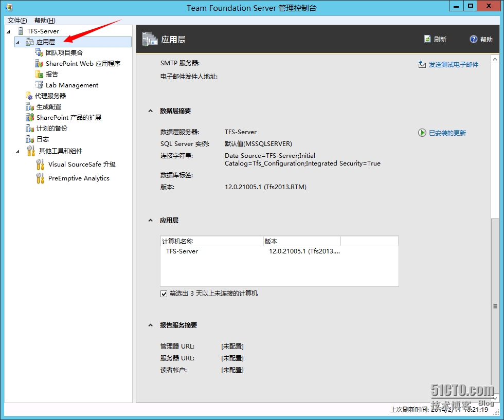Select 计划的备份 tree item
Image resolution: width=504 pixels, height=420 pixels.
pos(52,128)
